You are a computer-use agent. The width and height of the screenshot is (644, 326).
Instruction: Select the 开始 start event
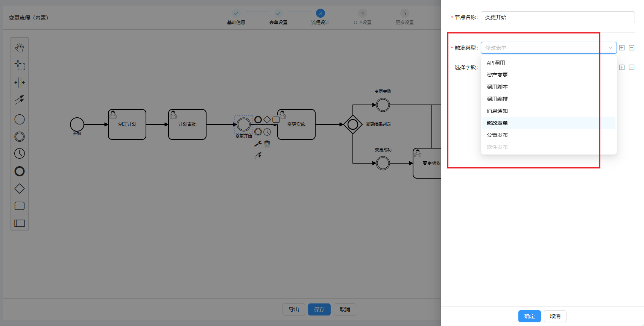tap(77, 124)
